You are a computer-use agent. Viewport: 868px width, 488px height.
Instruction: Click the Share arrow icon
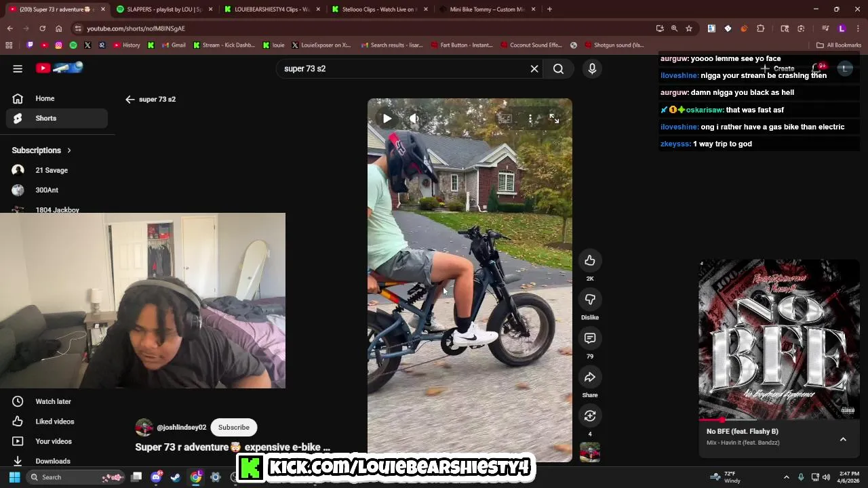590,378
